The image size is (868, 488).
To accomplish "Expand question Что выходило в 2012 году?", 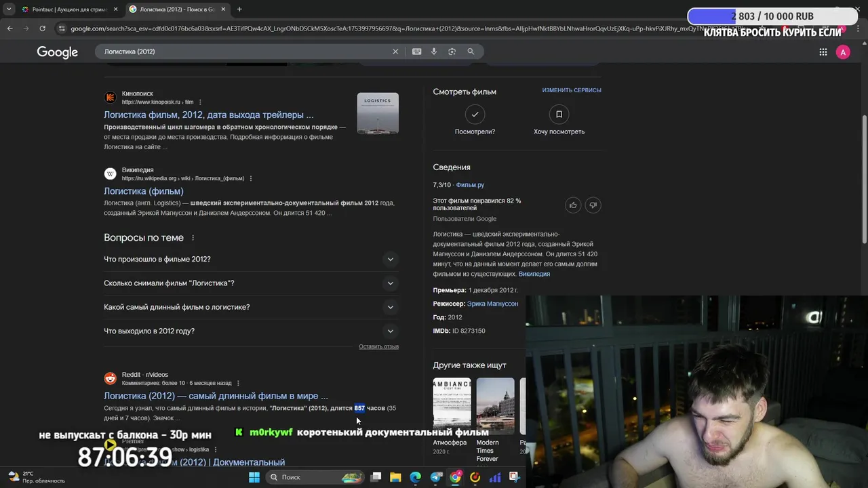I will click(250, 331).
